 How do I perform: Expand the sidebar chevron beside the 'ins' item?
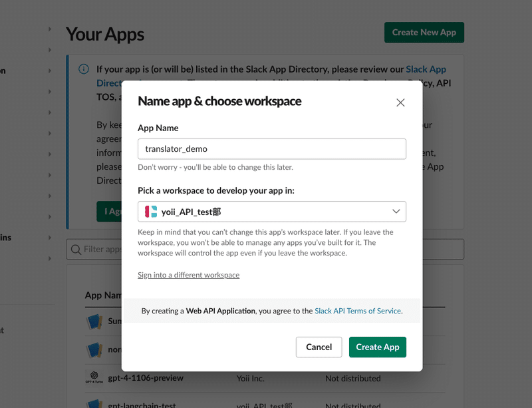pyautogui.click(x=50, y=237)
